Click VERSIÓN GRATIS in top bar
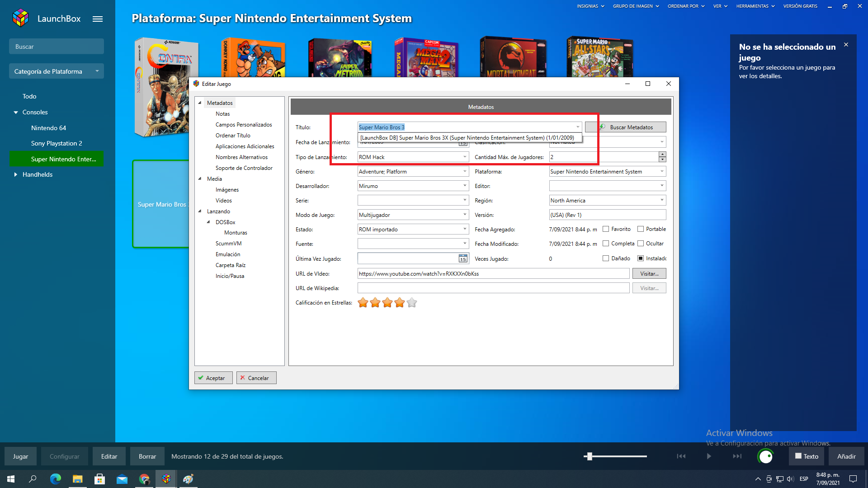 800,6
